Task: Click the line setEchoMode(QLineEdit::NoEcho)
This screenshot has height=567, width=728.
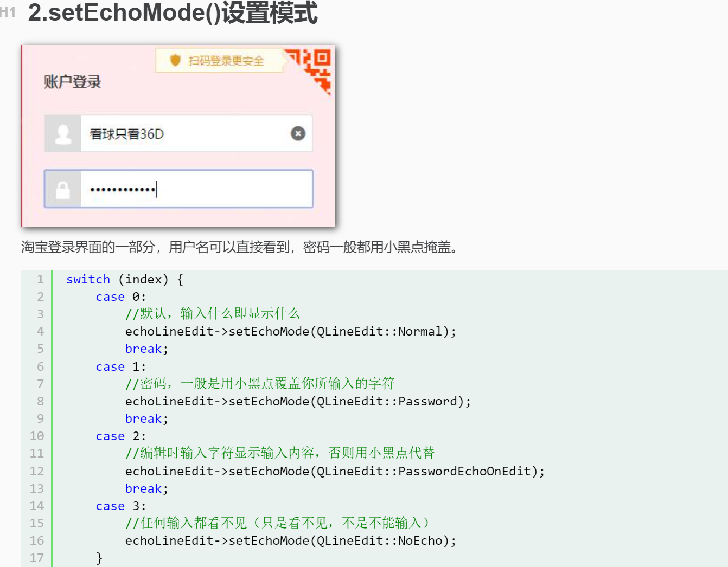Action: (291, 540)
